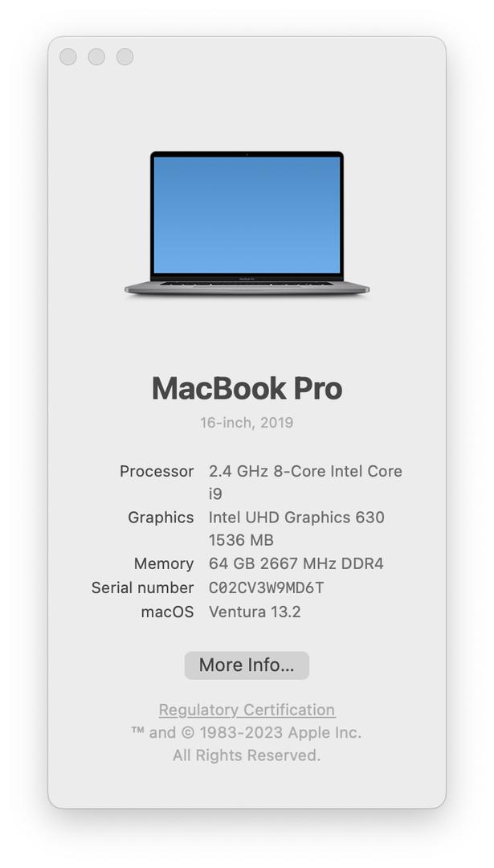Click the 16-inch, 2019 model subtitle
Viewport: 494px width, 868px height.
pos(247,423)
